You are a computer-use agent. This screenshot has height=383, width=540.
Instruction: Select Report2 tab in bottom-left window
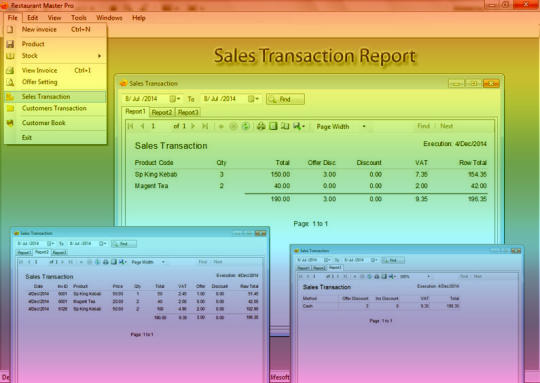coord(42,252)
